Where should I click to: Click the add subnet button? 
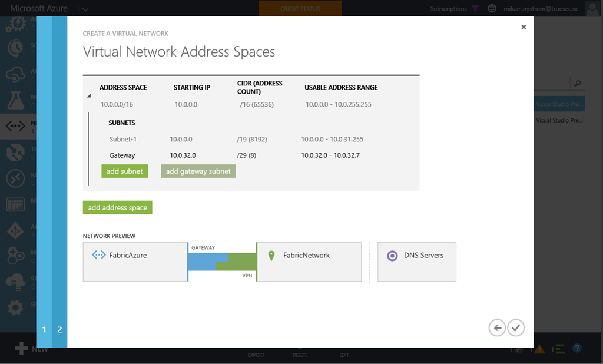[125, 171]
